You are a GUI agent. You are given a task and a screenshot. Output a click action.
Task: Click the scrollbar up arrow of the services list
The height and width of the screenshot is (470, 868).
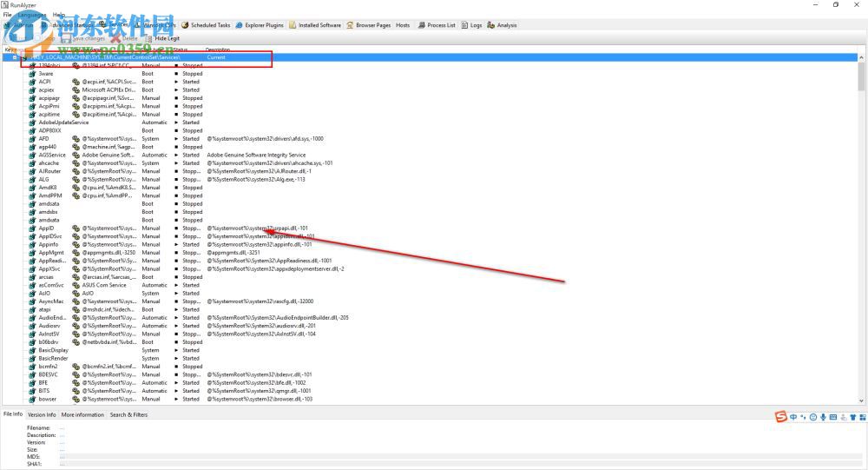click(861, 57)
